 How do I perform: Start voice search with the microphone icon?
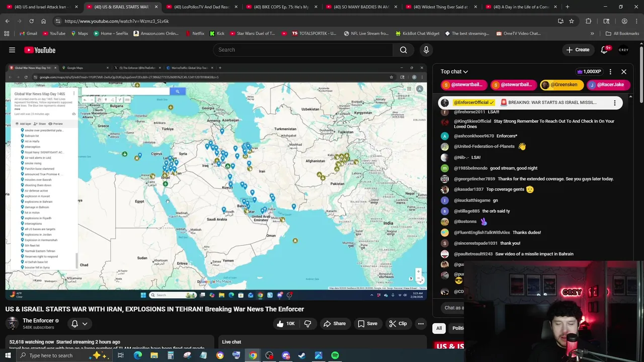point(426,50)
